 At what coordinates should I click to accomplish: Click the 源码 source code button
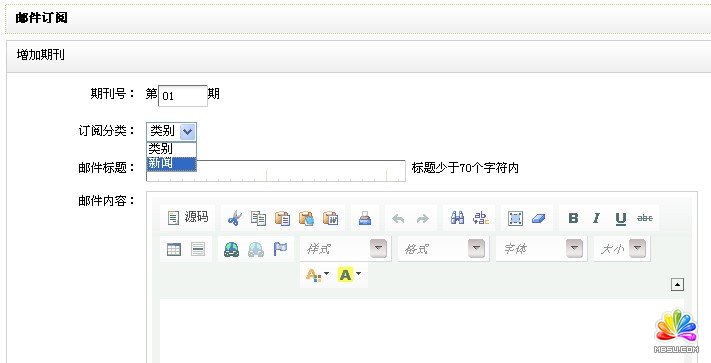click(188, 218)
